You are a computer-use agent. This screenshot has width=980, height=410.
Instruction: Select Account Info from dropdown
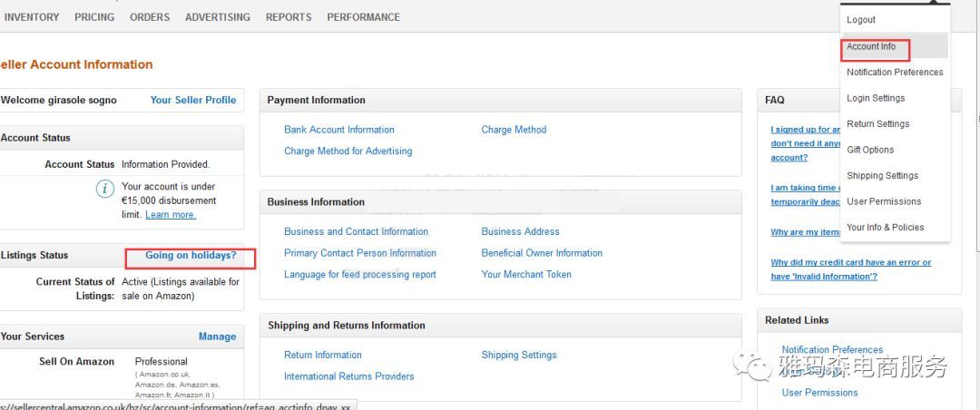[871, 46]
